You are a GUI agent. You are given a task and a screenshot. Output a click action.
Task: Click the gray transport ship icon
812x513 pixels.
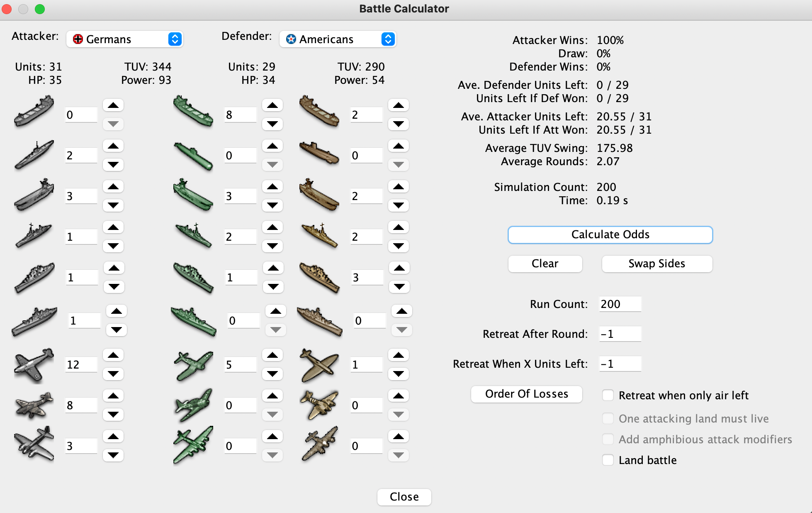(34, 111)
